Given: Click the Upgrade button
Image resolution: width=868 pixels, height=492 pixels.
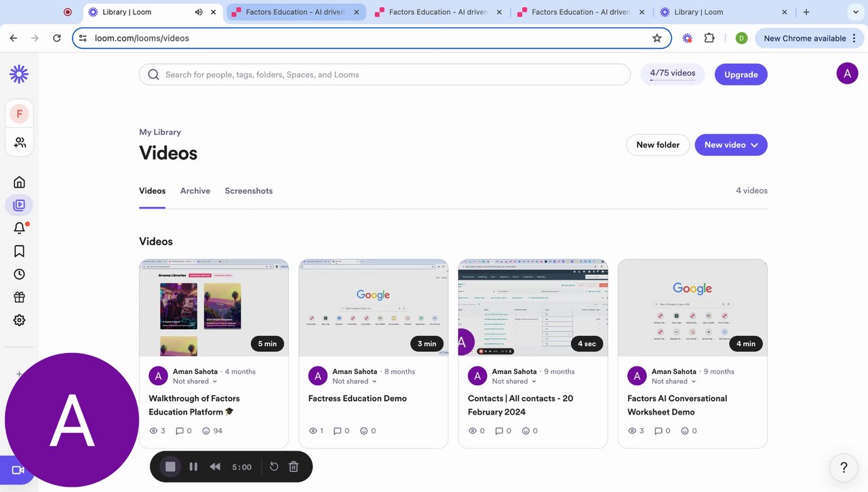Looking at the screenshot, I should pos(741,75).
